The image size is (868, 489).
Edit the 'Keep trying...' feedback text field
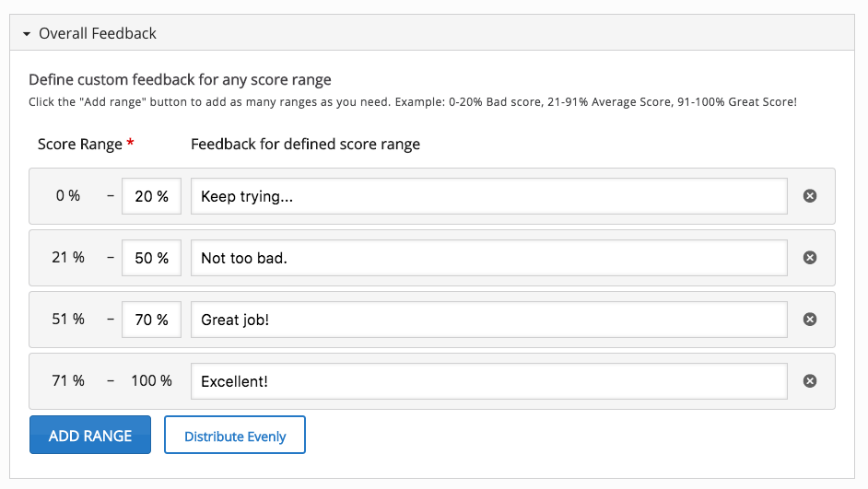[488, 196]
